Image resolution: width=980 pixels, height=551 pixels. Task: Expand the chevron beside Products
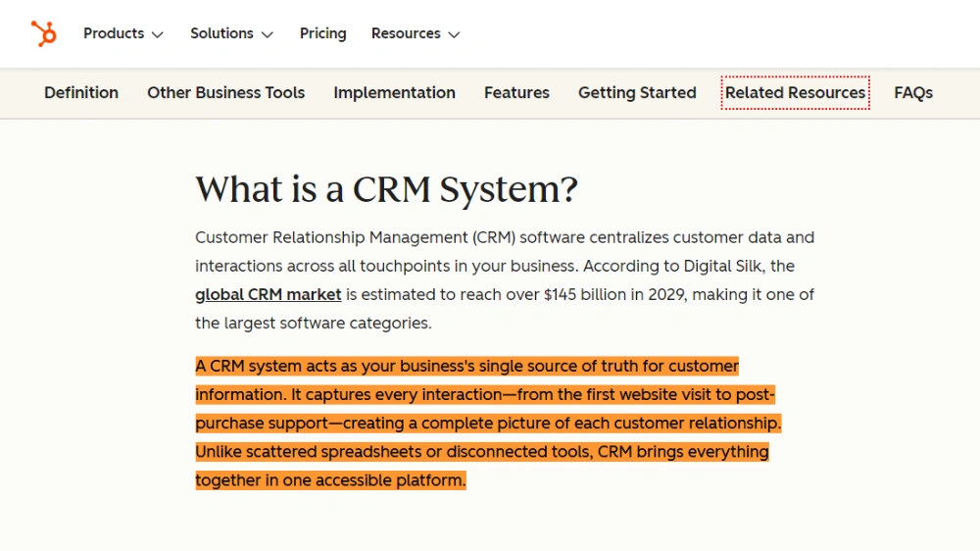158,34
